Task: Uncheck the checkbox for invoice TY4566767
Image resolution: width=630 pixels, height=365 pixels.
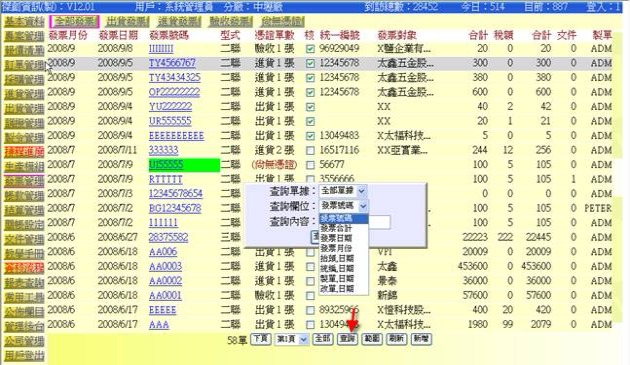Action: coord(310,63)
